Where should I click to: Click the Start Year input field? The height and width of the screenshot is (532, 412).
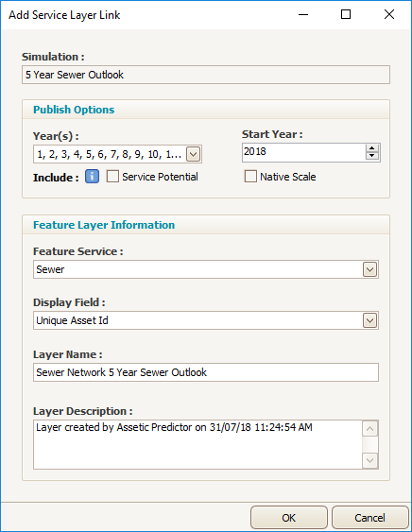[303, 152]
